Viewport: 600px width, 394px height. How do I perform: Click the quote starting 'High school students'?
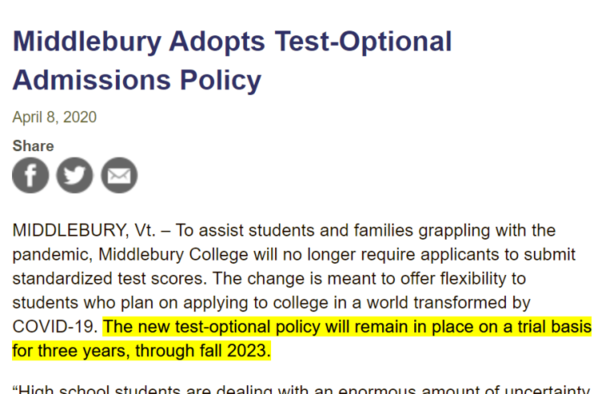[x=302, y=389]
